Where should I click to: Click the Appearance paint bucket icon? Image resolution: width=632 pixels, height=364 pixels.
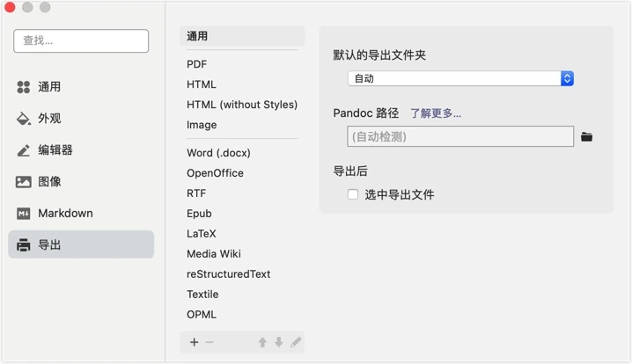tap(24, 119)
